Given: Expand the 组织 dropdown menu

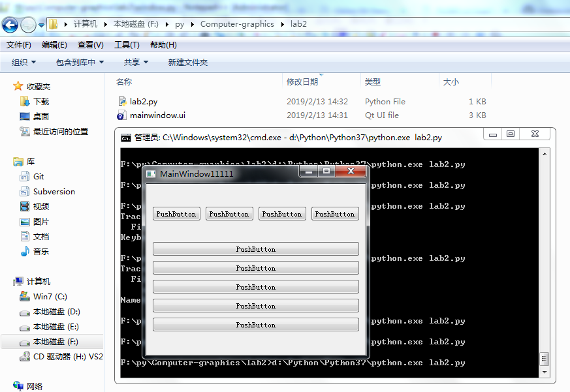Looking at the screenshot, I should click(x=24, y=63).
